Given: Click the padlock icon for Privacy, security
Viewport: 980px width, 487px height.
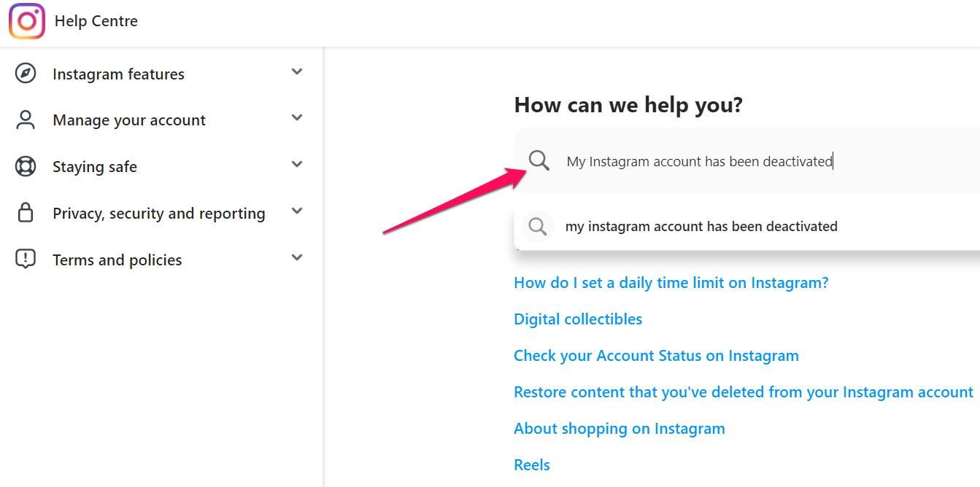Looking at the screenshot, I should coord(26,213).
